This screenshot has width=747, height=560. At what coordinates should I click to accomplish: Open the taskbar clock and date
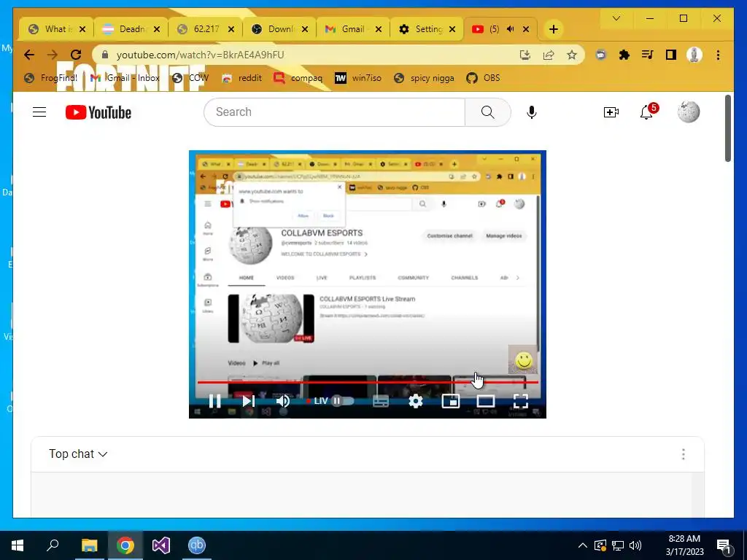(684, 545)
